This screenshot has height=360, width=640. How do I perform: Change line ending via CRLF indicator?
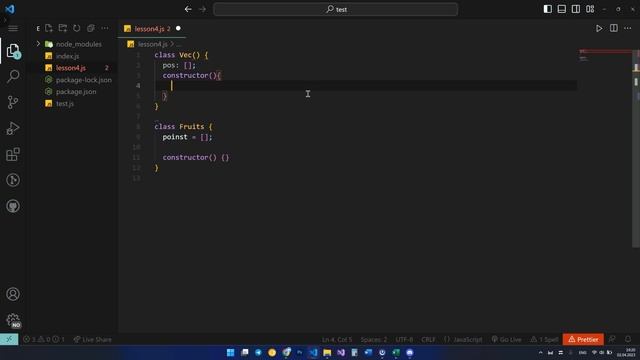click(428, 339)
